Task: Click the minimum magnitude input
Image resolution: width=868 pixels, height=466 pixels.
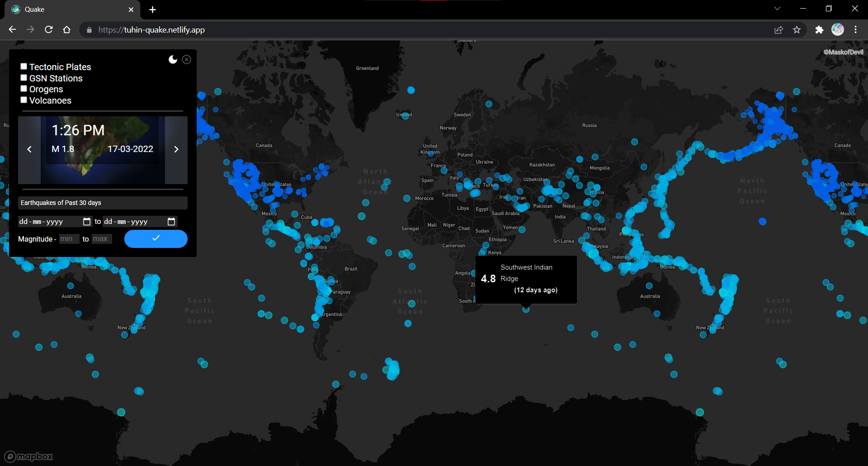Action: coord(69,239)
